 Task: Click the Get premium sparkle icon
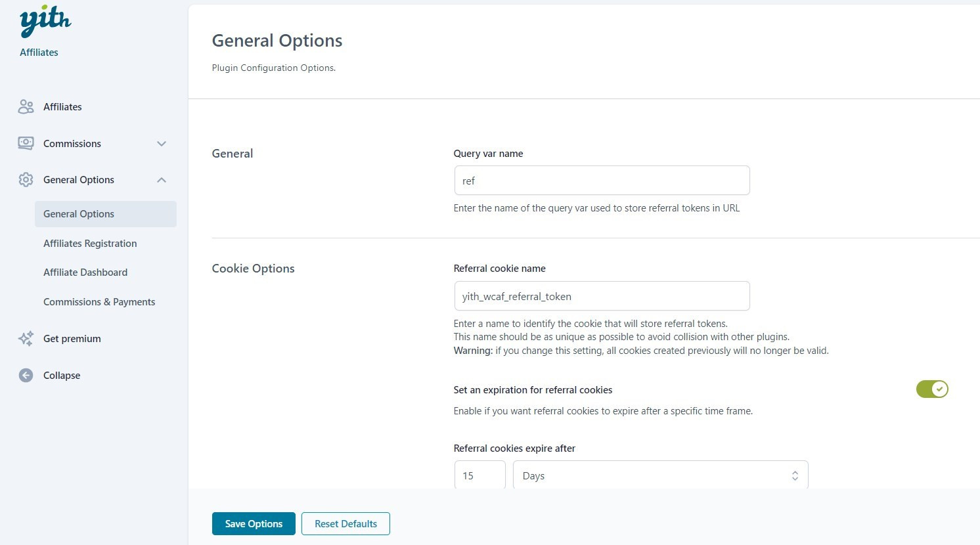tap(26, 338)
